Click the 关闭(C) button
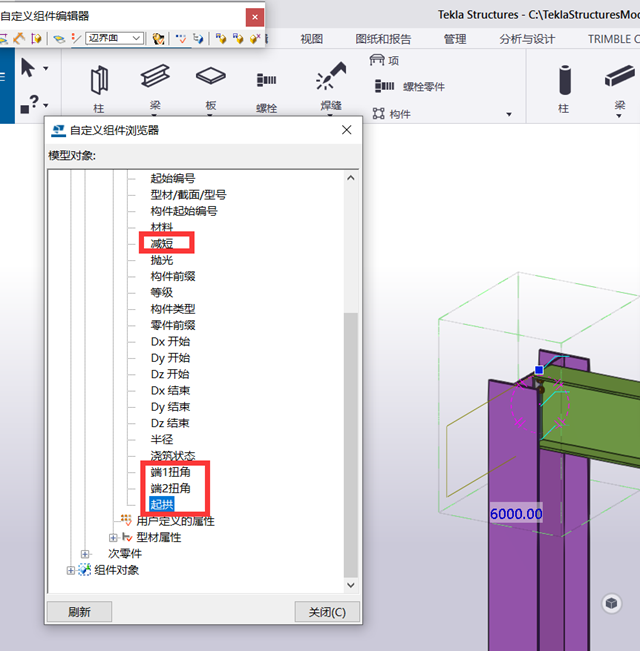 327,612
